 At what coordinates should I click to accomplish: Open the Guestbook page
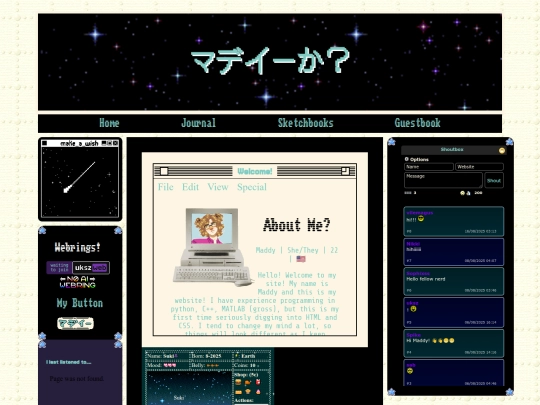point(417,123)
